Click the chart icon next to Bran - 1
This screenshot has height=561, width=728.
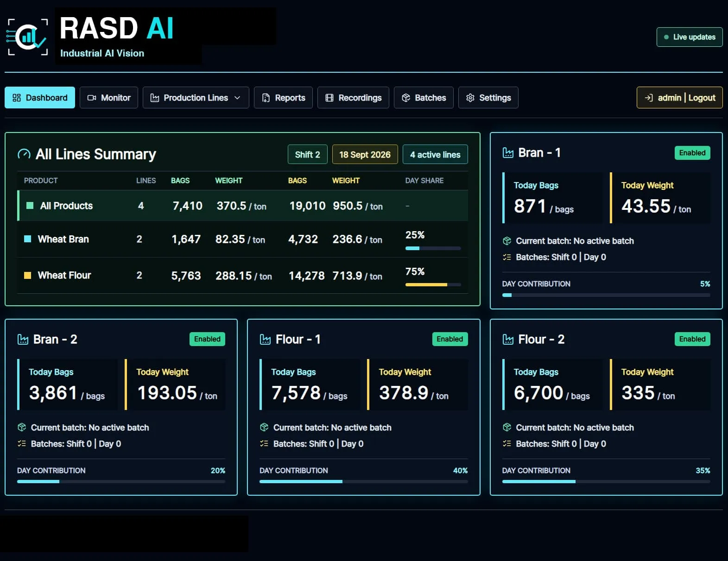tap(508, 153)
